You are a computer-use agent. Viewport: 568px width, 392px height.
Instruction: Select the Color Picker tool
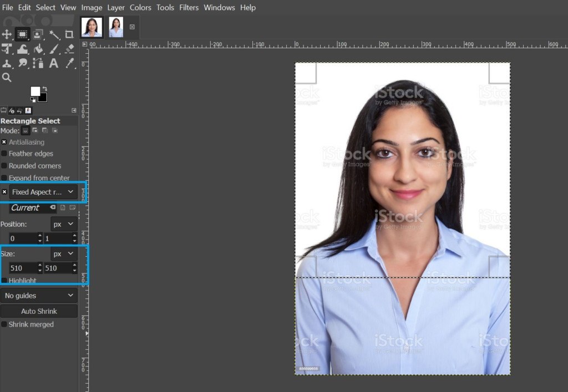tap(69, 63)
